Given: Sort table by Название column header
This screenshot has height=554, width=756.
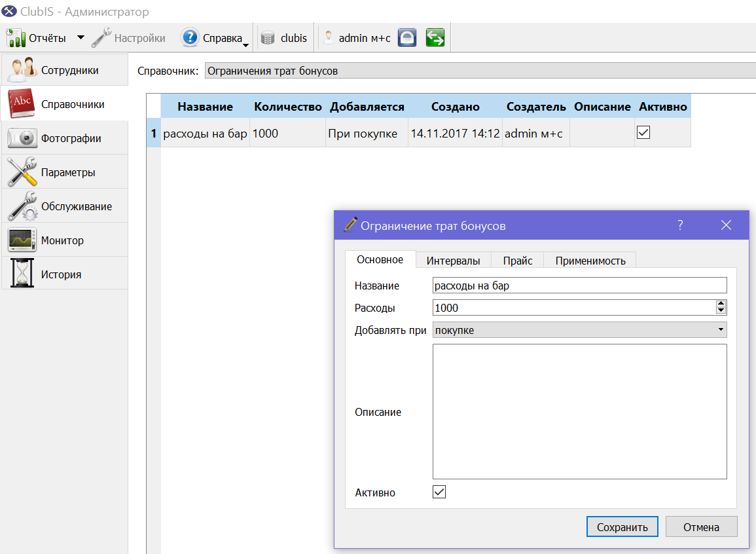Looking at the screenshot, I should coord(205,107).
